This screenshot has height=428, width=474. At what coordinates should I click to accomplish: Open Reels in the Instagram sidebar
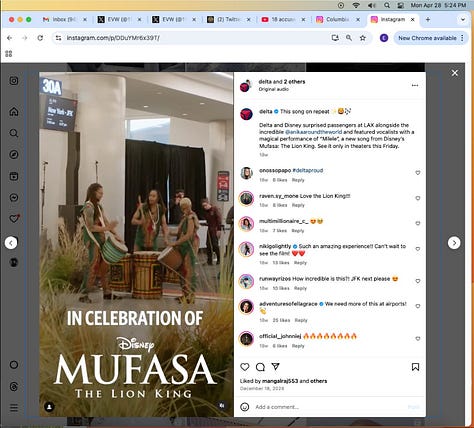tap(14, 176)
